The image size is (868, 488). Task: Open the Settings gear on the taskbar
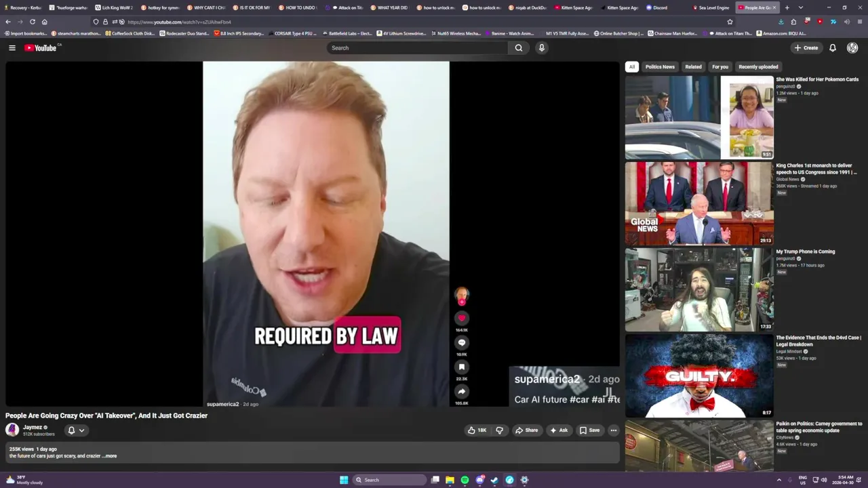click(x=524, y=480)
